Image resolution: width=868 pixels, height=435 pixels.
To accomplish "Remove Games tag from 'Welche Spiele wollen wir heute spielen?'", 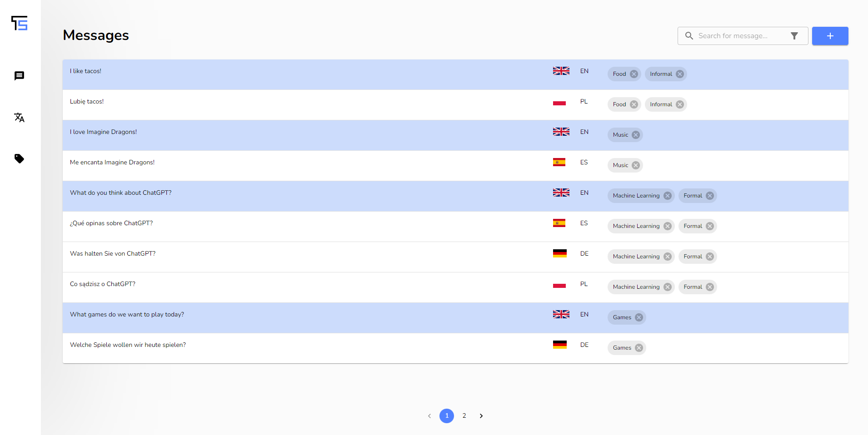I will (639, 348).
